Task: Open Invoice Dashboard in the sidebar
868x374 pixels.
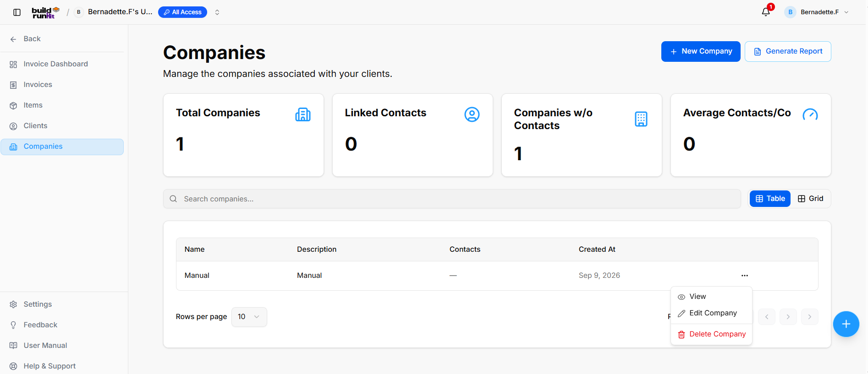Action: click(62, 64)
